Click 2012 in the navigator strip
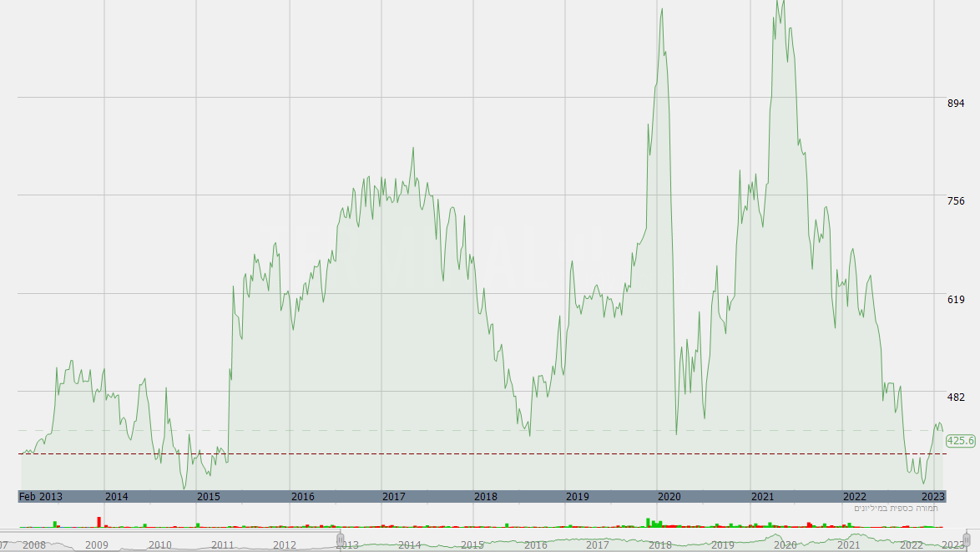980x552 pixels. 285,545
